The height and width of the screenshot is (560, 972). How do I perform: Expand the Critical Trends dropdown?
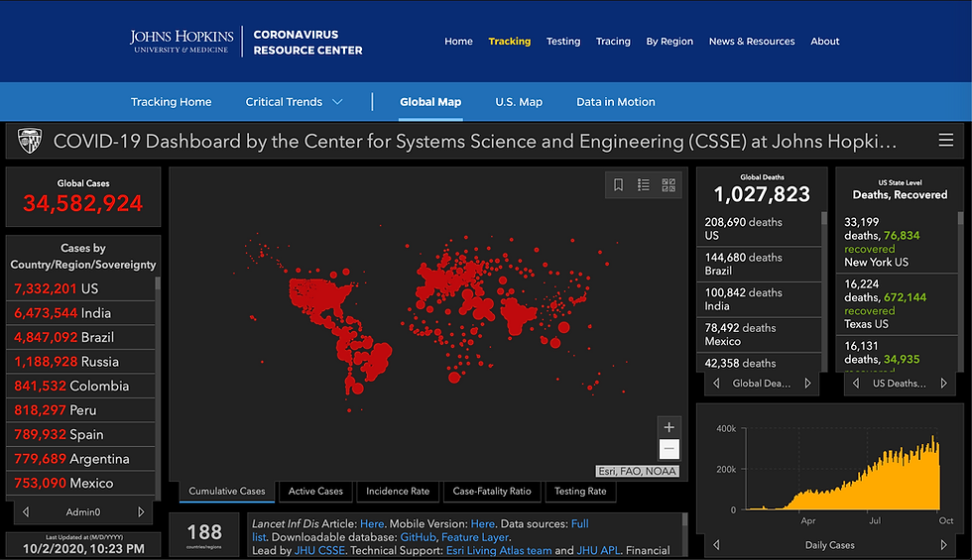tap(294, 101)
